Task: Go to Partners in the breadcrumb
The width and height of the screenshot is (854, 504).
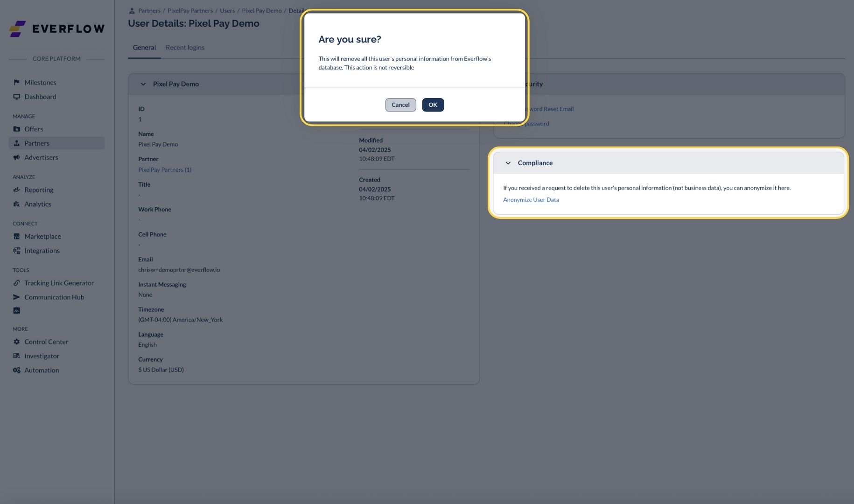Action: [x=149, y=11]
